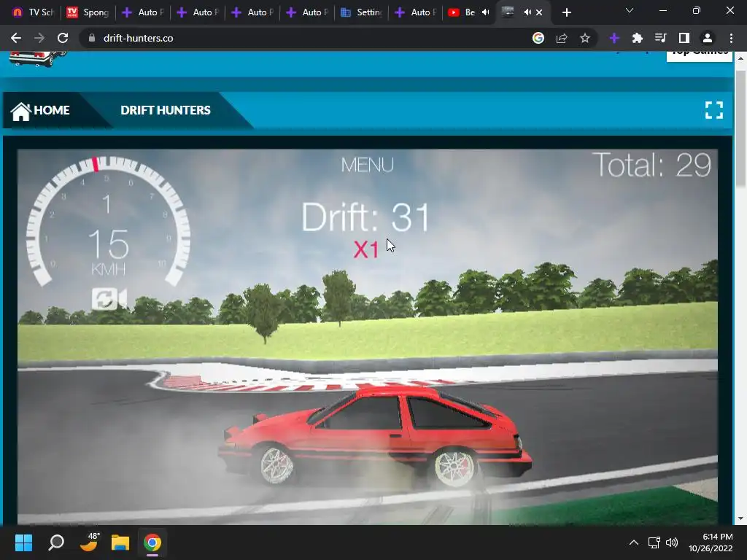Viewport: 747px width, 560px height.
Task: Click the Chrome taskbar icon
Action: pos(152,542)
